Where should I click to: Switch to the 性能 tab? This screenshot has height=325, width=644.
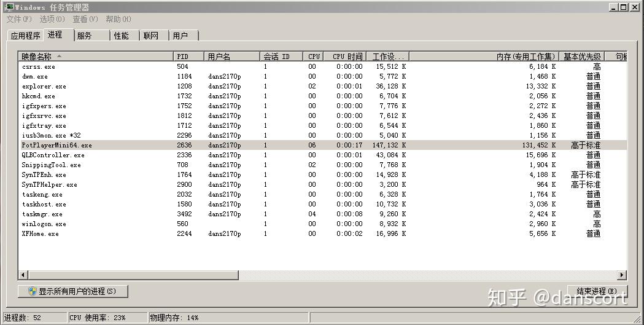(125, 36)
